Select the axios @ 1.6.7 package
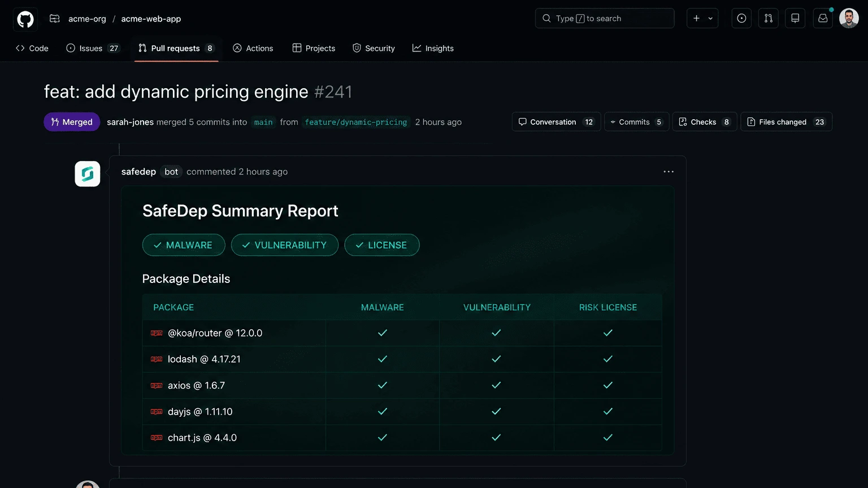 [196, 386]
